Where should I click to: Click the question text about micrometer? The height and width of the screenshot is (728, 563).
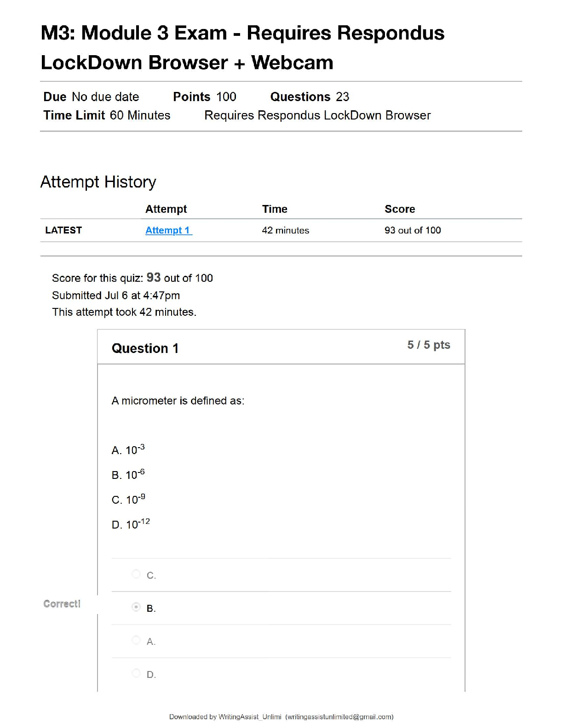click(178, 401)
